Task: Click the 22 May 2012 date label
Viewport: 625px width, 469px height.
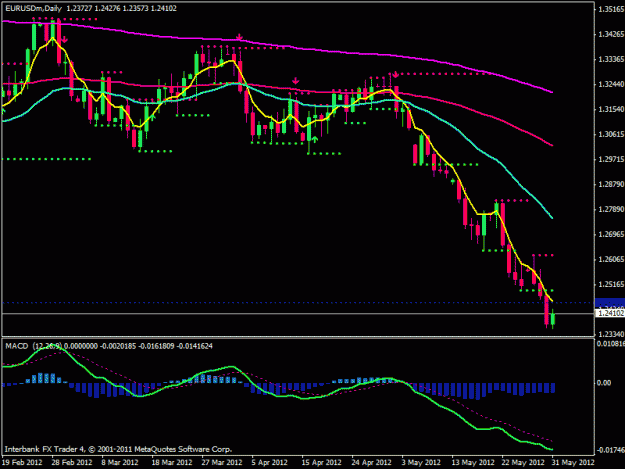Action: pyautogui.click(x=523, y=463)
